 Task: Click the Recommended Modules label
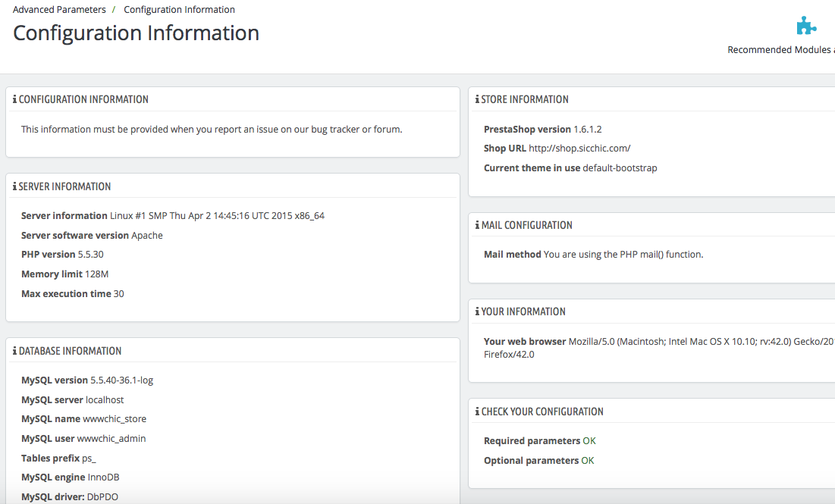(780, 50)
